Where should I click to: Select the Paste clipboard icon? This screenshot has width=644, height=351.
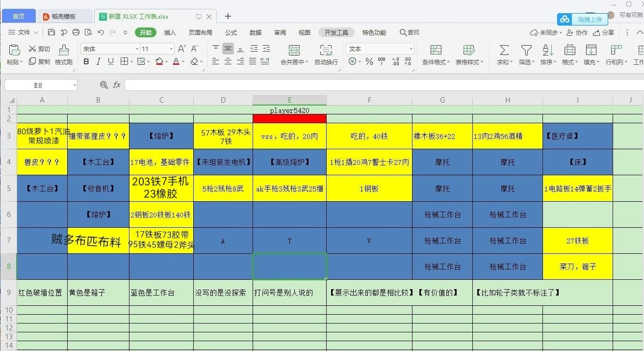14,50
